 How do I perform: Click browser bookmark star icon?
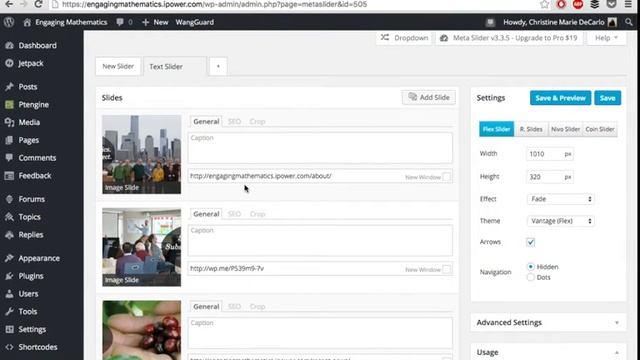point(544,4)
